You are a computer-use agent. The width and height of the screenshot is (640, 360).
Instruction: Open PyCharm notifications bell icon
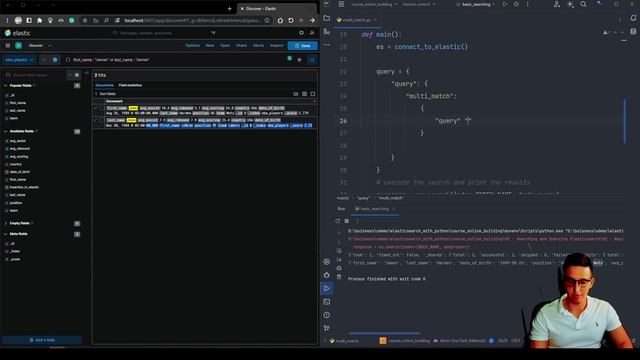pyautogui.click(x=633, y=18)
